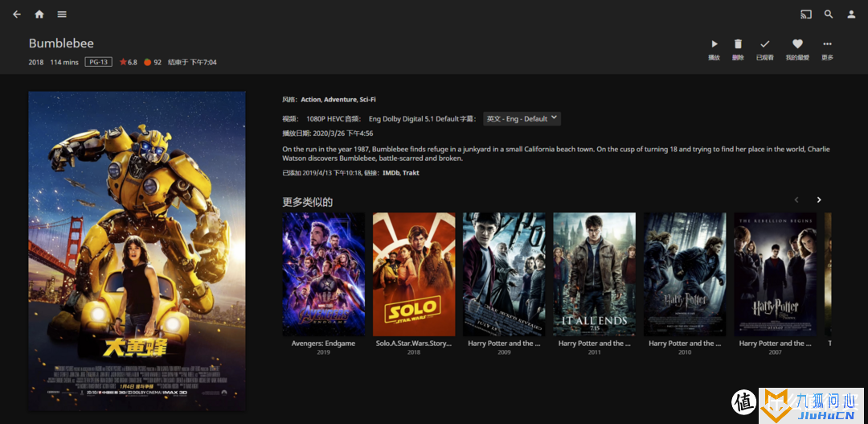Click the PG-13 rating badge
This screenshot has height=424, width=868.
[x=99, y=62]
